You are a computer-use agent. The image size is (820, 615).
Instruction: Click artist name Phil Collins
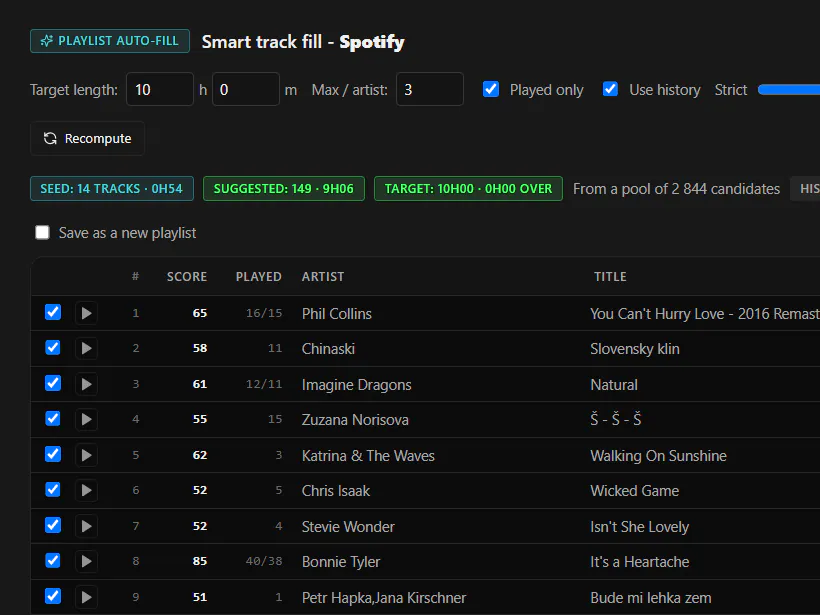coord(337,314)
